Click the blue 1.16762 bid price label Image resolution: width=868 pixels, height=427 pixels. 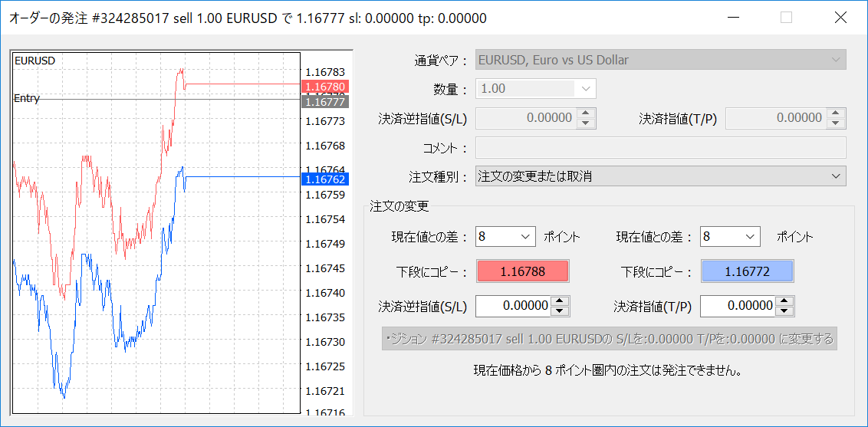pyautogui.click(x=325, y=179)
